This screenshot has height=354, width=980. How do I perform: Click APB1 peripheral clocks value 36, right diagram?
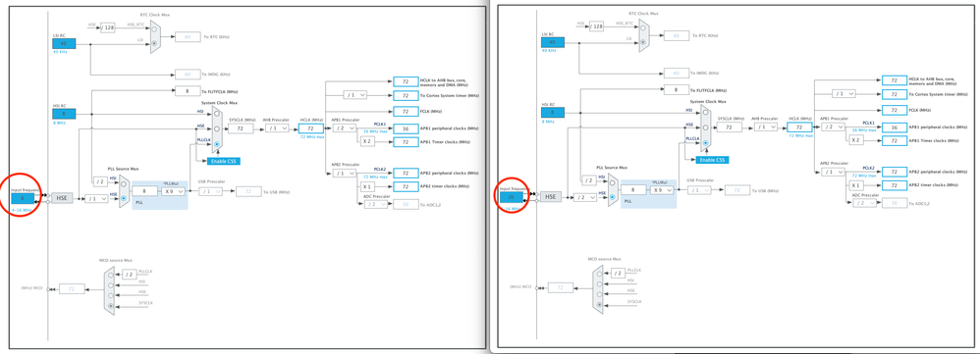tap(895, 127)
